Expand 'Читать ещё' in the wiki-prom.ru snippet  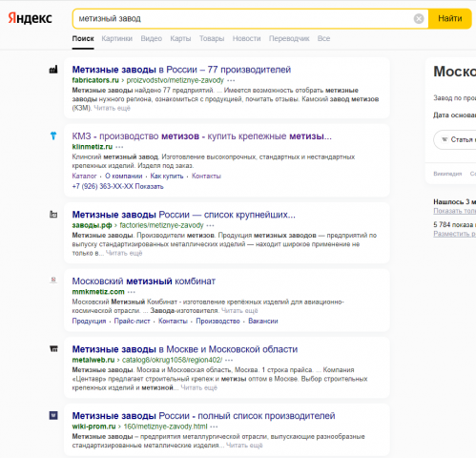click(x=244, y=446)
